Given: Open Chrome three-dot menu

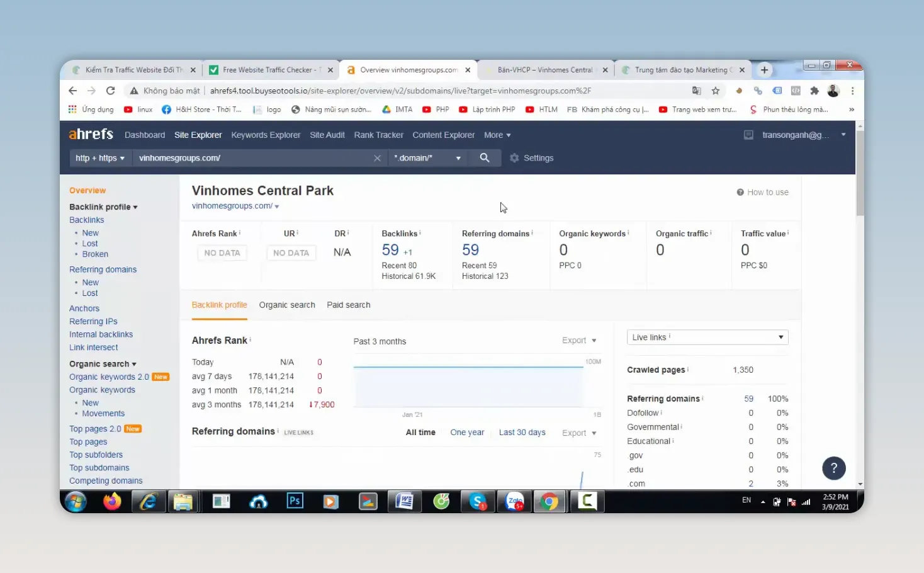Looking at the screenshot, I should tap(852, 91).
